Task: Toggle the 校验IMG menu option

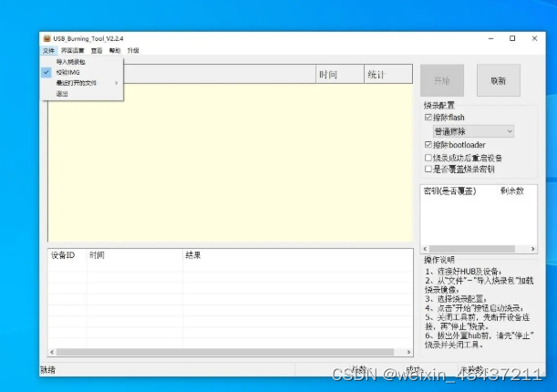Action: click(x=82, y=72)
